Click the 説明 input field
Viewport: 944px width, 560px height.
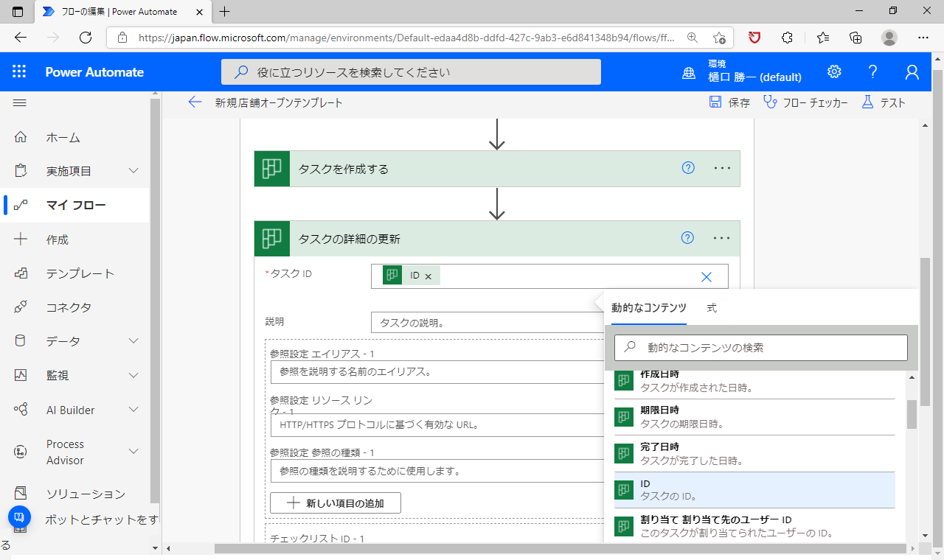(487, 323)
